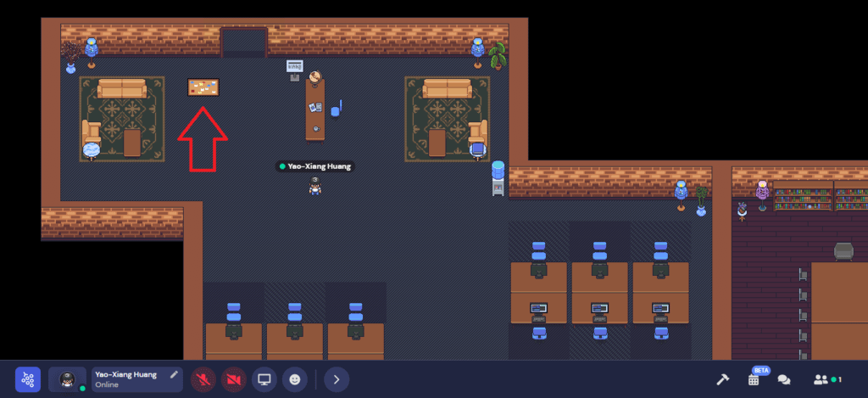This screenshot has width=868, height=398.
Task: Open the emoji reactions button
Action: click(294, 379)
